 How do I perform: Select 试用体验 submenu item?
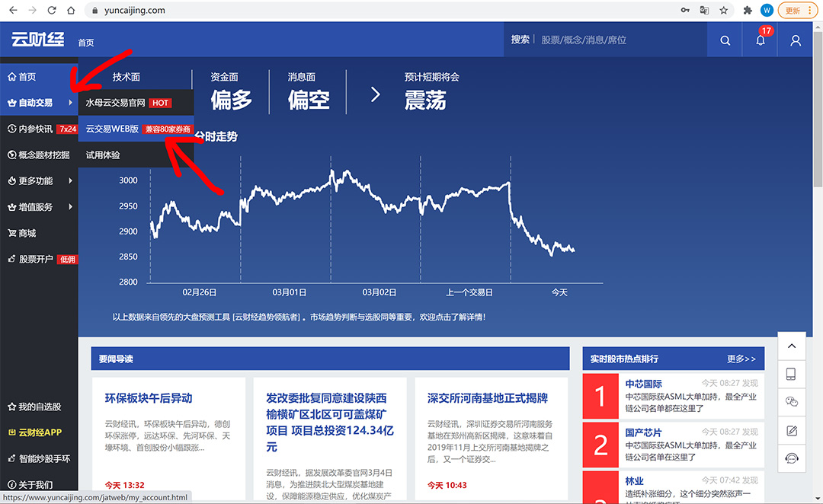[136, 155]
